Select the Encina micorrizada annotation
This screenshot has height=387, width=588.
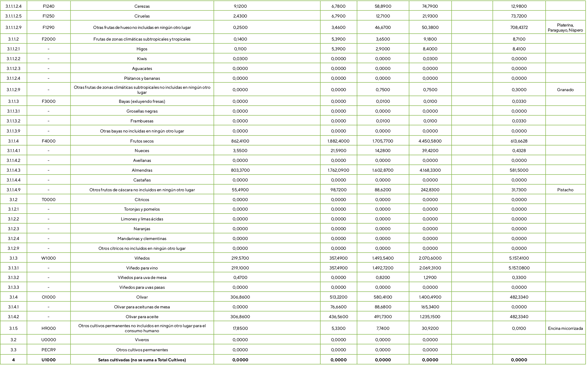coord(566,328)
